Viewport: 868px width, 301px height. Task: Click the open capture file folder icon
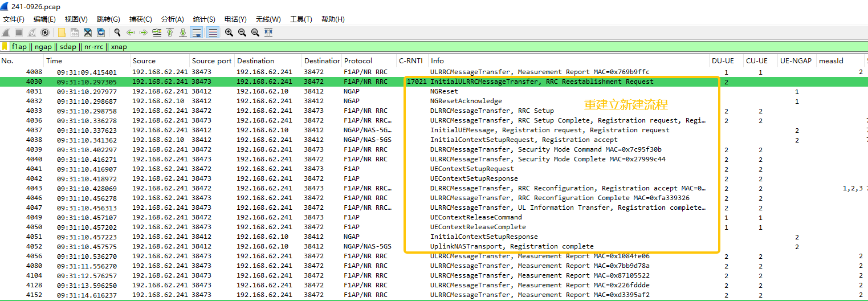(x=61, y=32)
